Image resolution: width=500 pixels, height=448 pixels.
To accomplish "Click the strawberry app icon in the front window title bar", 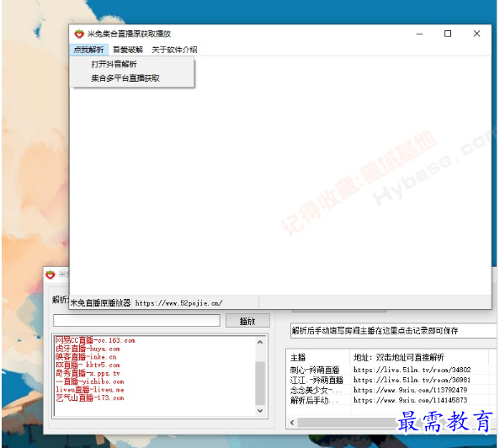I will [79, 34].
